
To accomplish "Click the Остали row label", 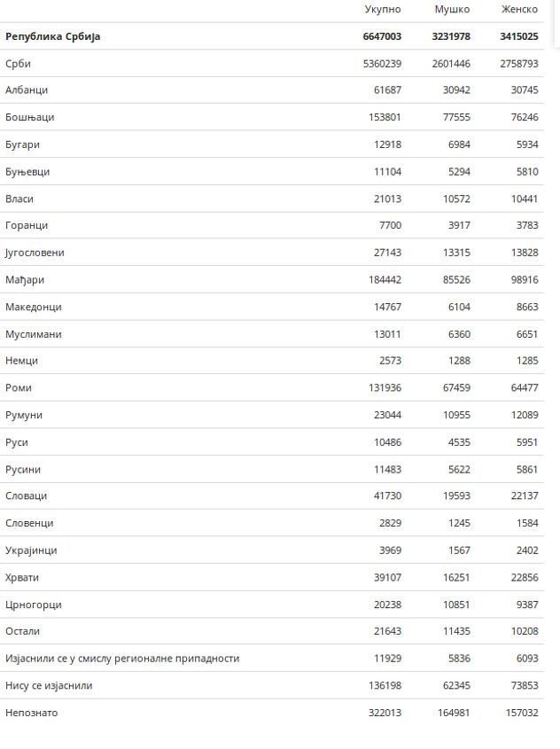I will (22, 631).
